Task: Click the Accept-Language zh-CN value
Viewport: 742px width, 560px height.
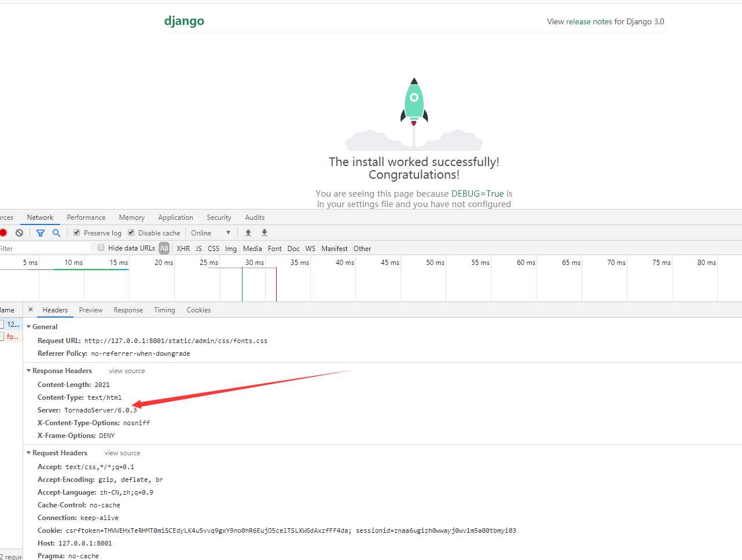Action: click(x=127, y=492)
